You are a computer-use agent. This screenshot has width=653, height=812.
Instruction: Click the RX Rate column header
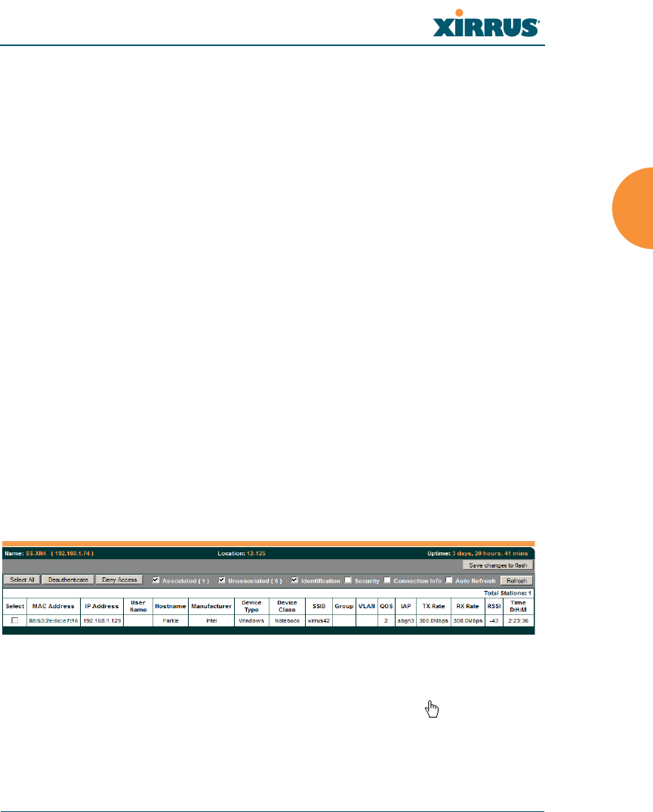[467, 606]
